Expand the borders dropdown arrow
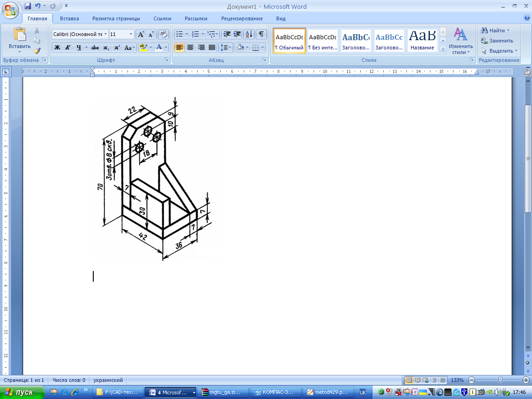This screenshot has height=399, width=532. coord(263,48)
